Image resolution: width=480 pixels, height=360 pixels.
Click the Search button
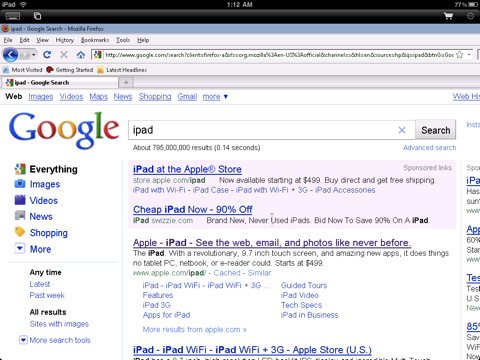(436, 130)
